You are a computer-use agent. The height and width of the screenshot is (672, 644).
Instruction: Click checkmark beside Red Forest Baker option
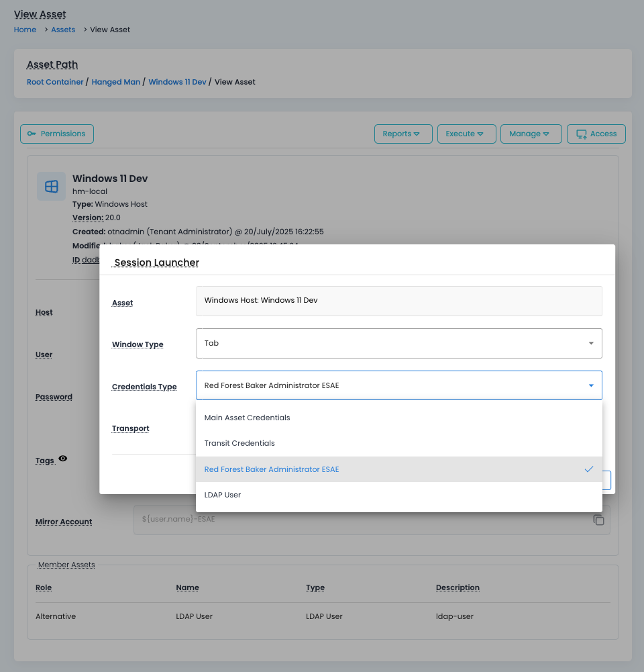click(588, 469)
